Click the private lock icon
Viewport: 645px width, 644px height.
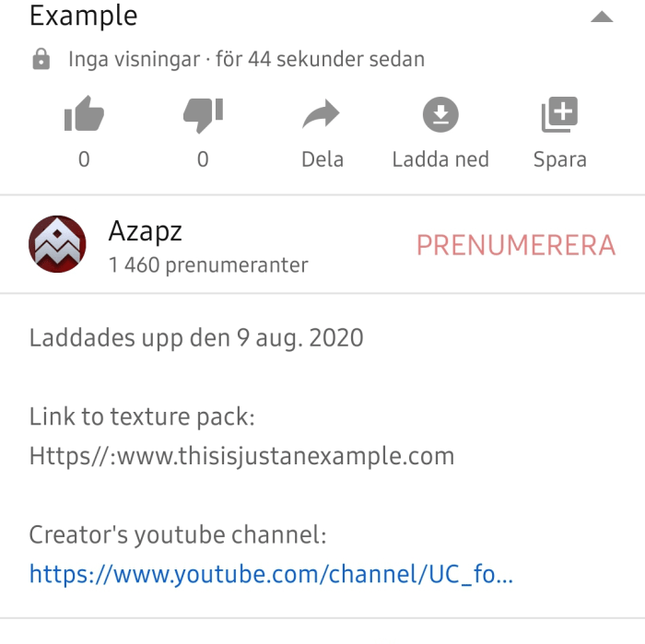pyautogui.click(x=41, y=59)
